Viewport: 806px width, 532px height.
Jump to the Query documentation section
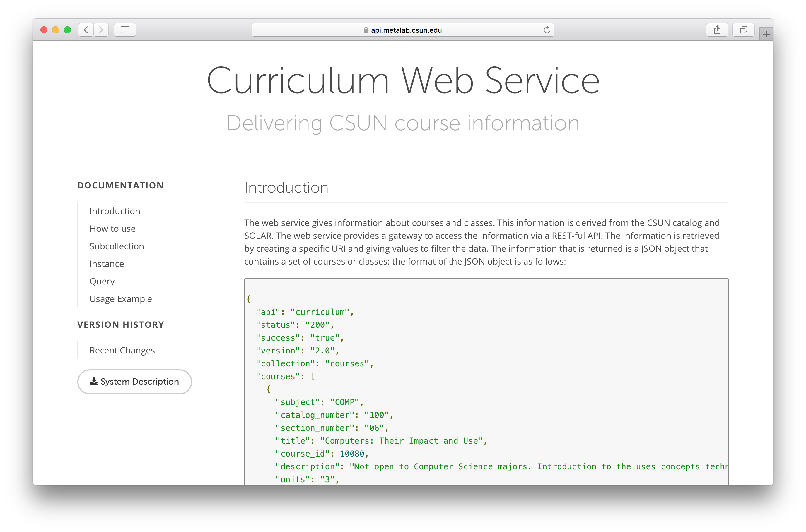tap(102, 282)
